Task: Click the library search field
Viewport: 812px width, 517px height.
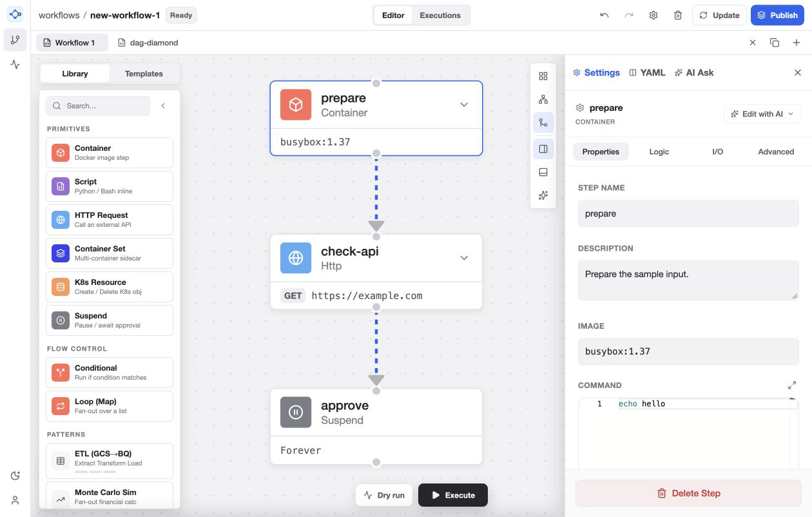Action: [98, 106]
